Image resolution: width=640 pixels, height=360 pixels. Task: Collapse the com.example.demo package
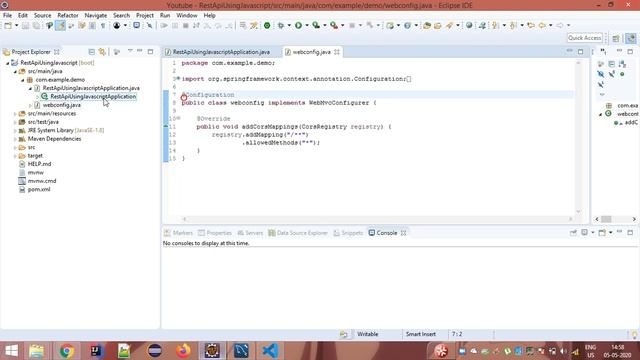pyautogui.click(x=23, y=80)
